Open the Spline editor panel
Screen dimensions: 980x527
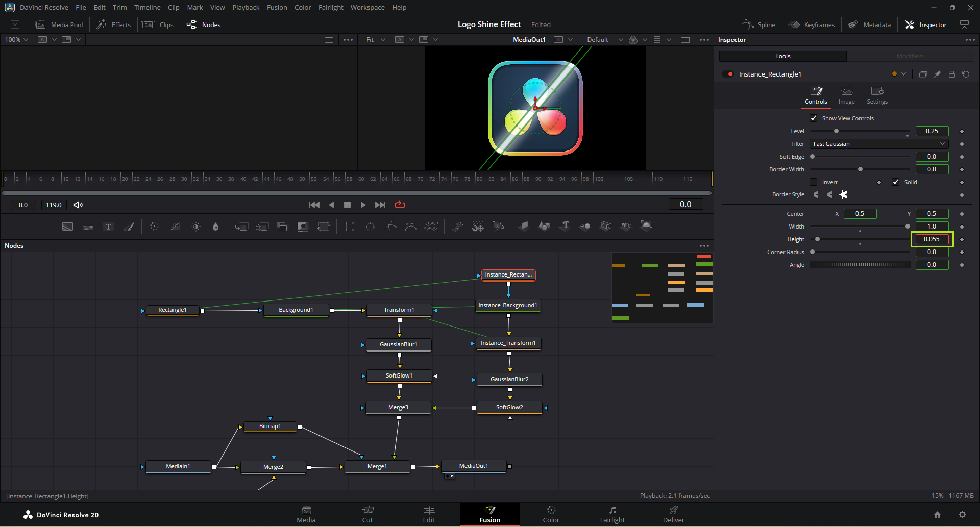pos(759,25)
